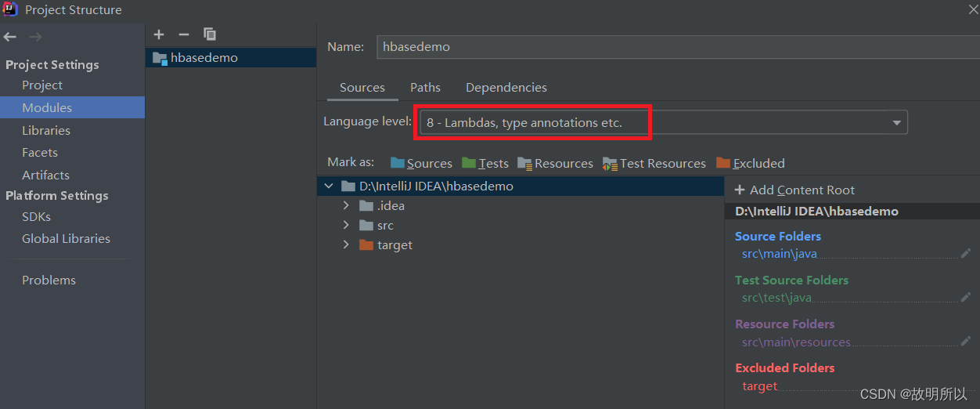Mark as Tests folder
Image resolution: width=980 pixels, height=409 pixels.
(485, 163)
